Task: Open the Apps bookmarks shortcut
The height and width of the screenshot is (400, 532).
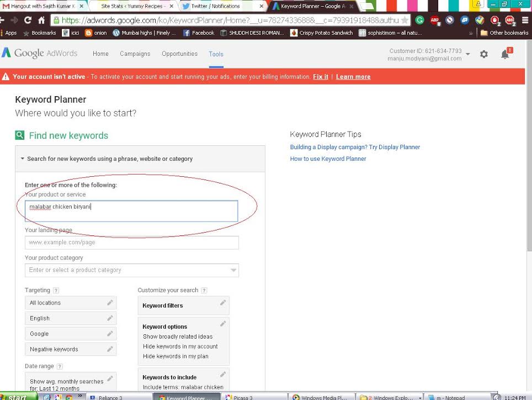Action: [9, 33]
